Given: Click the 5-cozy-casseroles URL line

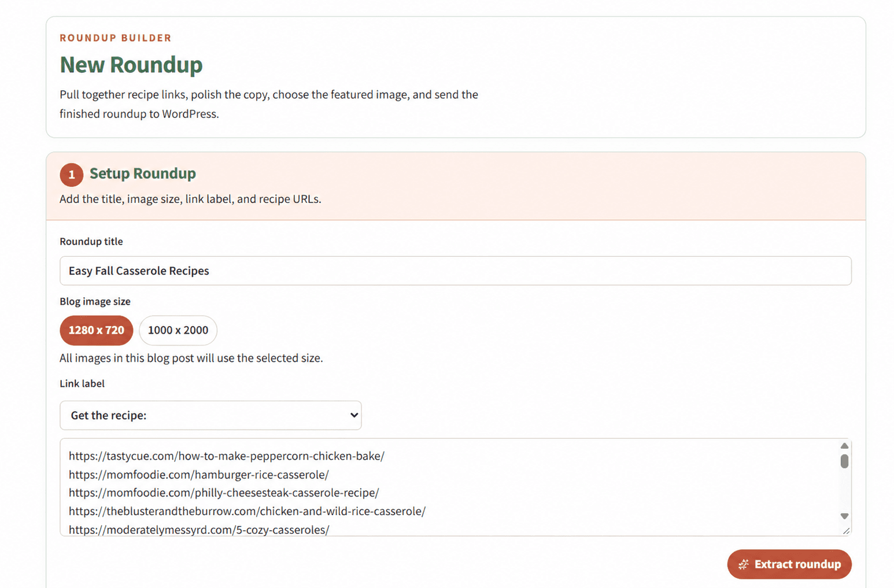Looking at the screenshot, I should tap(199, 529).
